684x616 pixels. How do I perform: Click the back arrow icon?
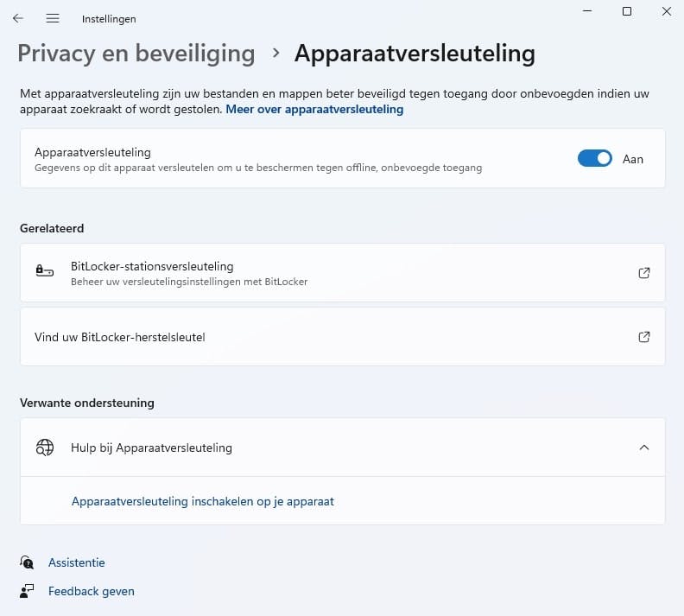tap(18, 18)
